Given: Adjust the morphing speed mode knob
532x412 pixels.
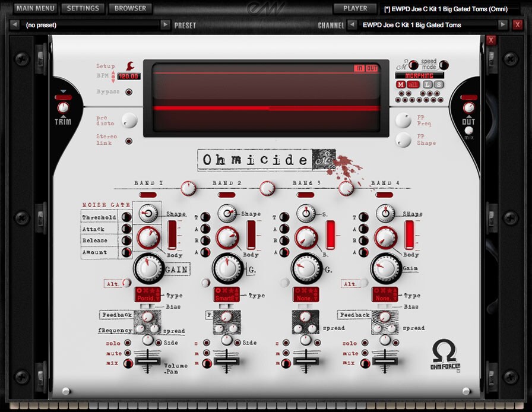Looking at the screenshot, I should 444,65.
